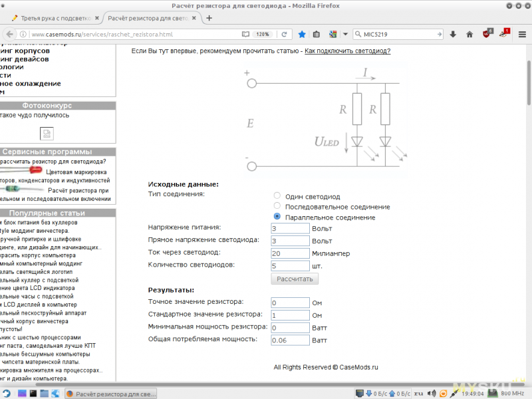Open the network monitor icon in the tray
The image size is (532, 399).
tap(360, 394)
